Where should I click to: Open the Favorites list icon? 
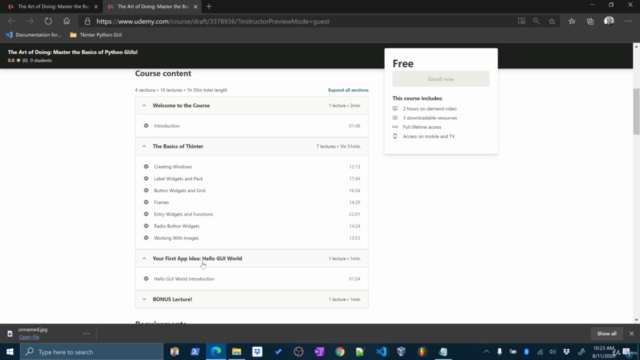[x=572, y=21]
